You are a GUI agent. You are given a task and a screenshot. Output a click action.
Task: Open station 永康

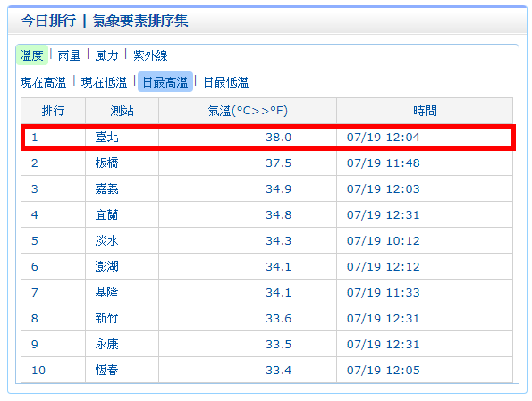pyautogui.click(x=107, y=345)
